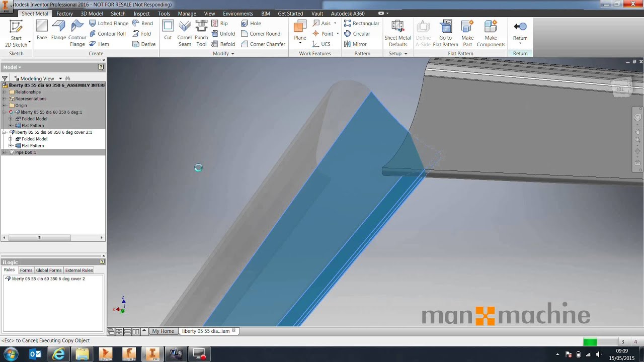Open Sheet Metal Defaults
Image resolution: width=644 pixels, height=362 pixels.
point(397,34)
